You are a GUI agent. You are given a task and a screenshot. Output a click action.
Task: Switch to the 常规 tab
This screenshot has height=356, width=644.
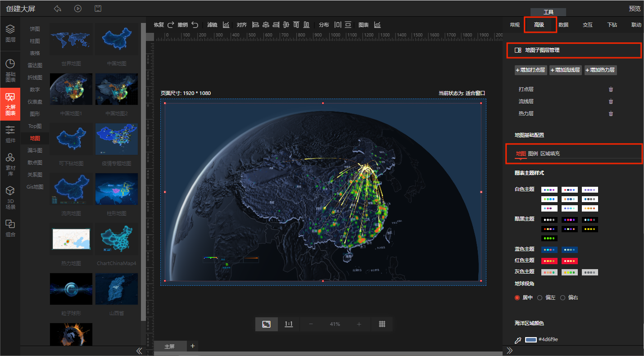pos(515,25)
